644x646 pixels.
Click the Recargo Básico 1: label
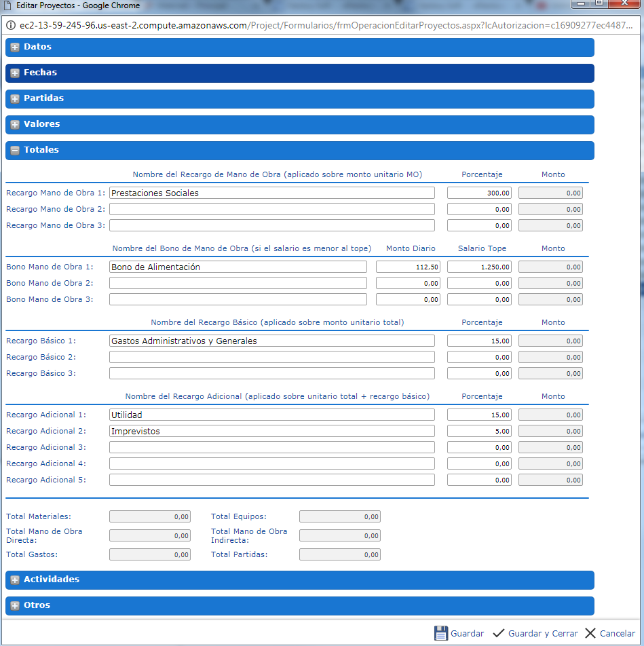click(41, 341)
